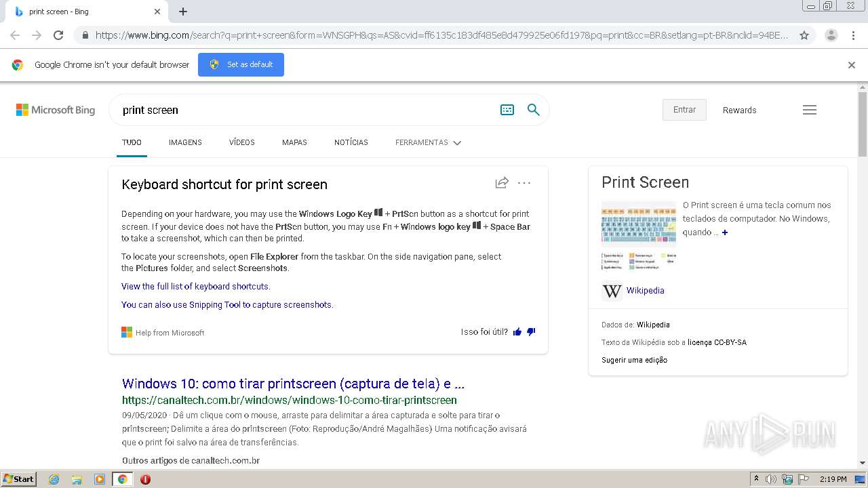
Task: Click thumbs down feedback icon
Action: [531, 332]
